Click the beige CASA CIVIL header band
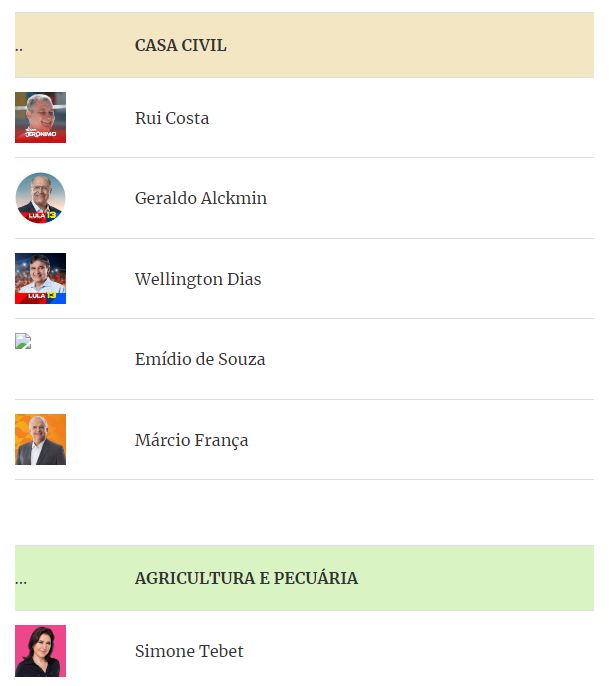Viewport: 612px width, 686px height. (304, 45)
